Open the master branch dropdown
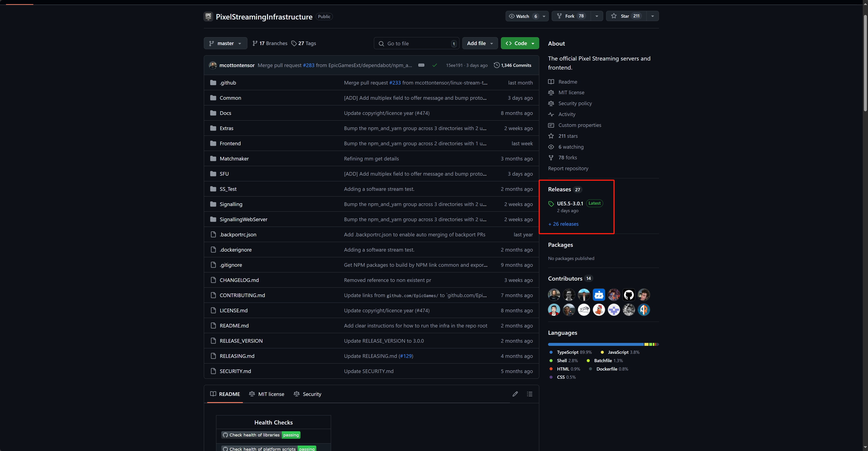Image resolution: width=868 pixels, height=451 pixels. coord(225,44)
